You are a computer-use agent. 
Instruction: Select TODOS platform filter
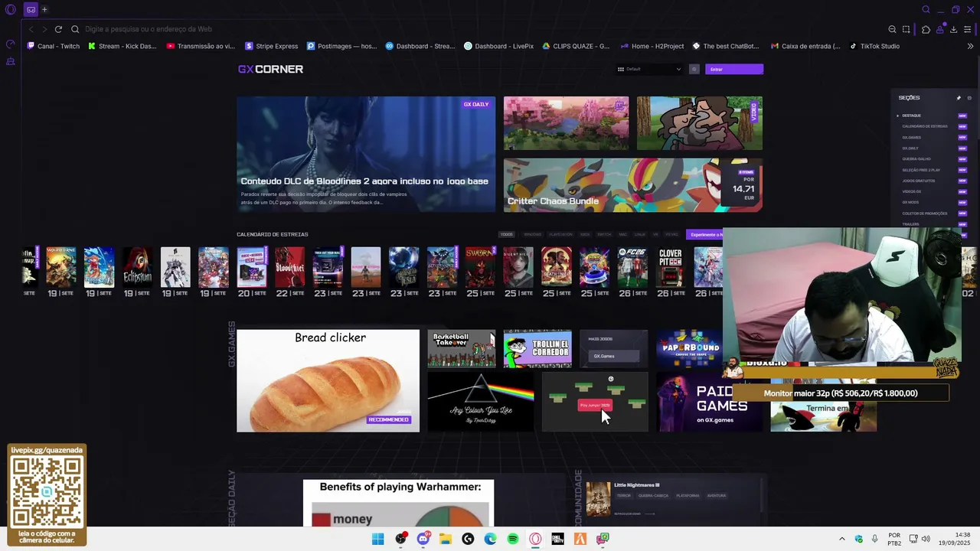click(x=507, y=234)
